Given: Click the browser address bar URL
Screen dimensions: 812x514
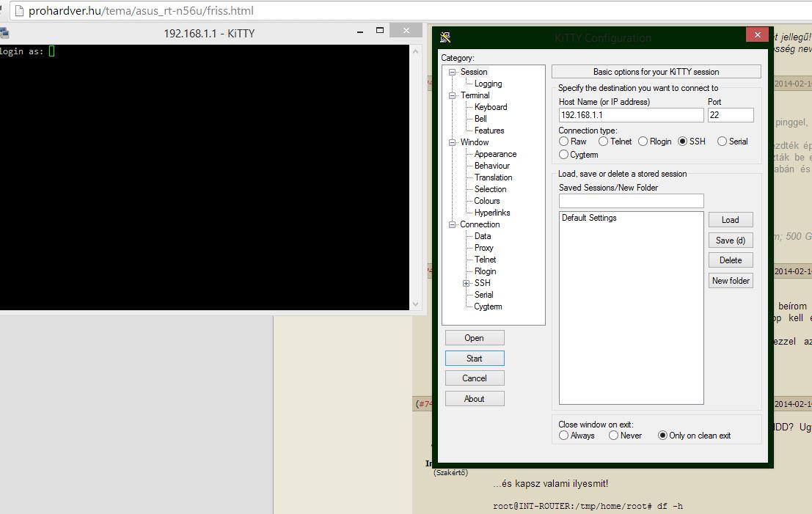Looking at the screenshot, I should (x=141, y=11).
